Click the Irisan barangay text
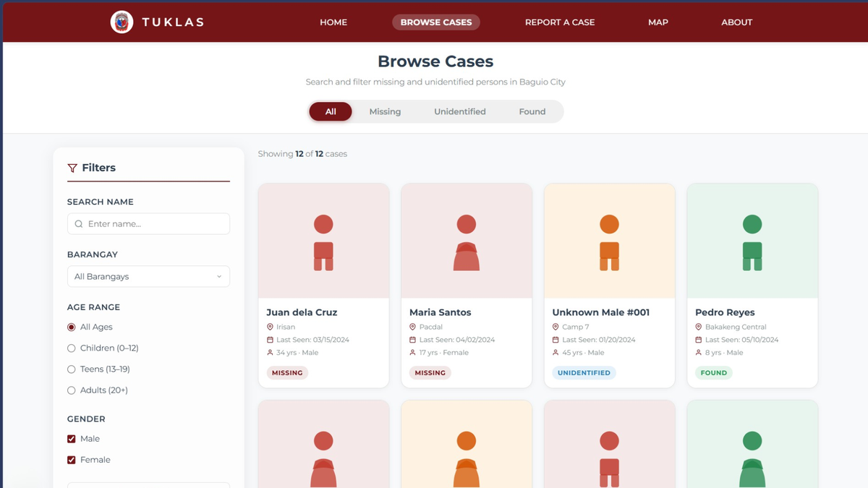The height and width of the screenshot is (488, 868). 286,327
